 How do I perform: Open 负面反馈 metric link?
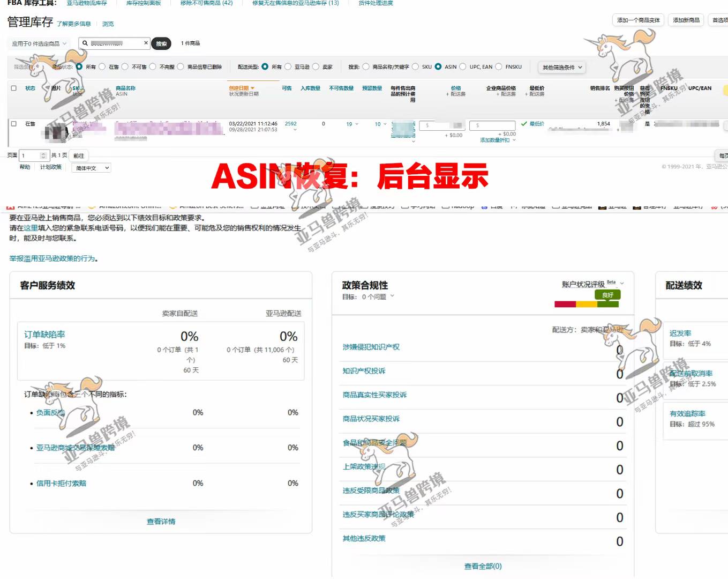50,413
